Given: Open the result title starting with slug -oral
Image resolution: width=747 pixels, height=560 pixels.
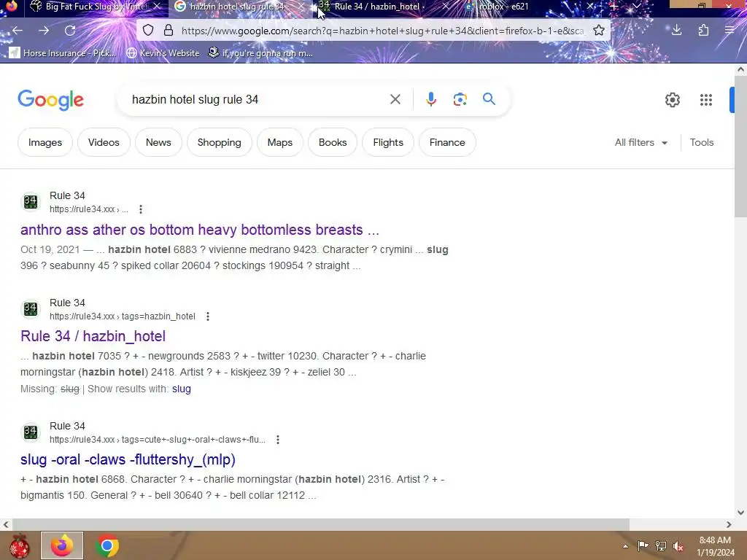Looking at the screenshot, I should (x=128, y=459).
